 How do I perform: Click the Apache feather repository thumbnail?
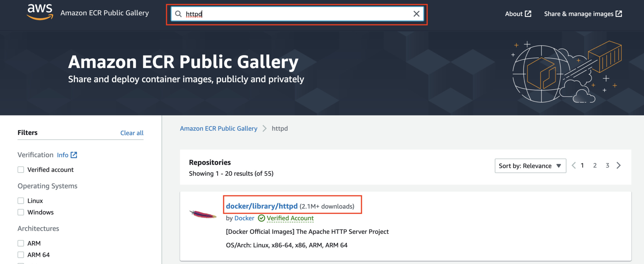pyautogui.click(x=203, y=214)
